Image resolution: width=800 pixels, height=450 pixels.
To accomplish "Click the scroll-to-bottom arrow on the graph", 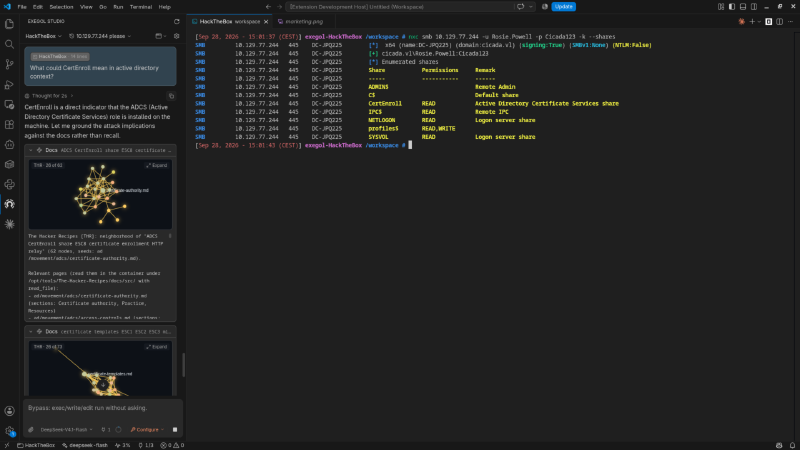I will [x=103, y=385].
